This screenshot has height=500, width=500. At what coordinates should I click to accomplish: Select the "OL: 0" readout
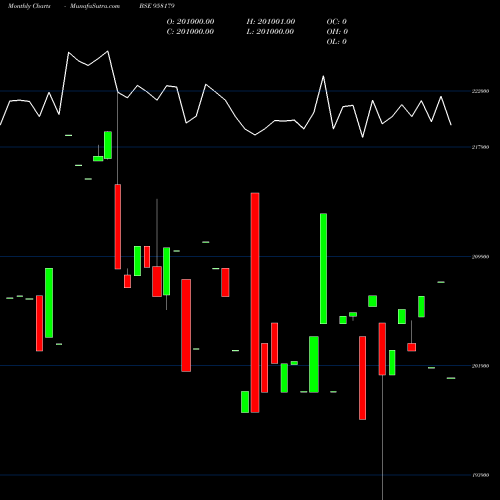(x=337, y=42)
